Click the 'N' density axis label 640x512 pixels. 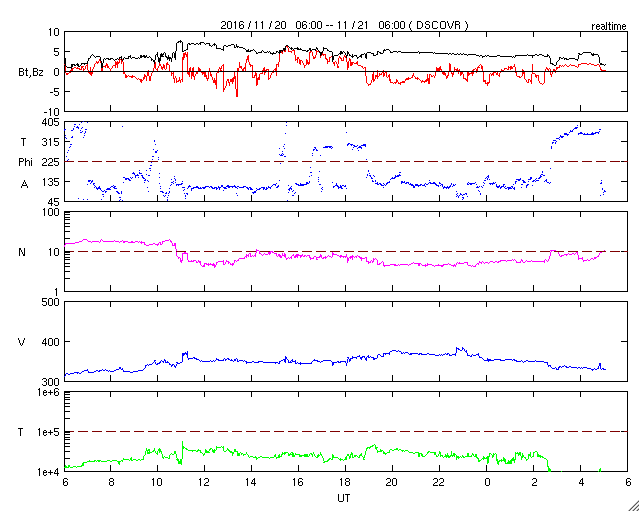click(22, 252)
